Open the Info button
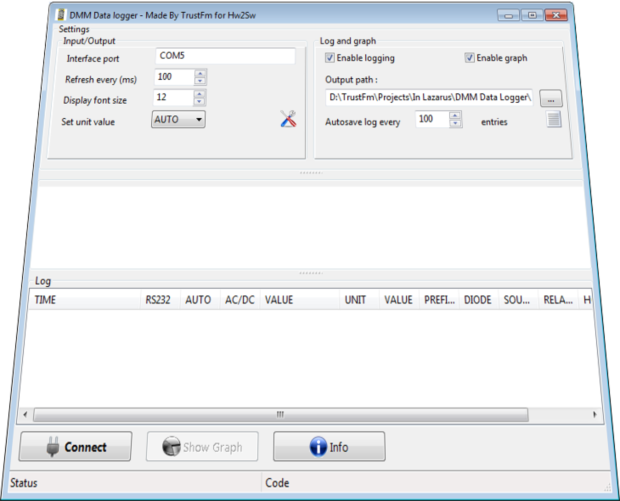Screen dimensions: 620x501 (329, 446)
